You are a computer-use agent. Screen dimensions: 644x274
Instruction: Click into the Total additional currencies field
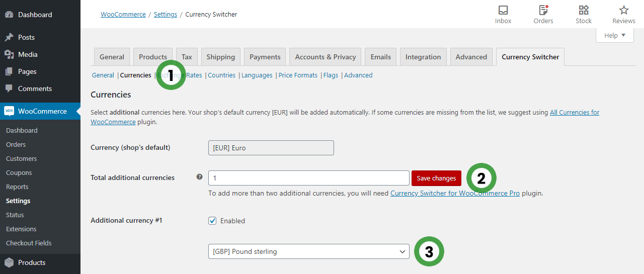[x=309, y=178]
